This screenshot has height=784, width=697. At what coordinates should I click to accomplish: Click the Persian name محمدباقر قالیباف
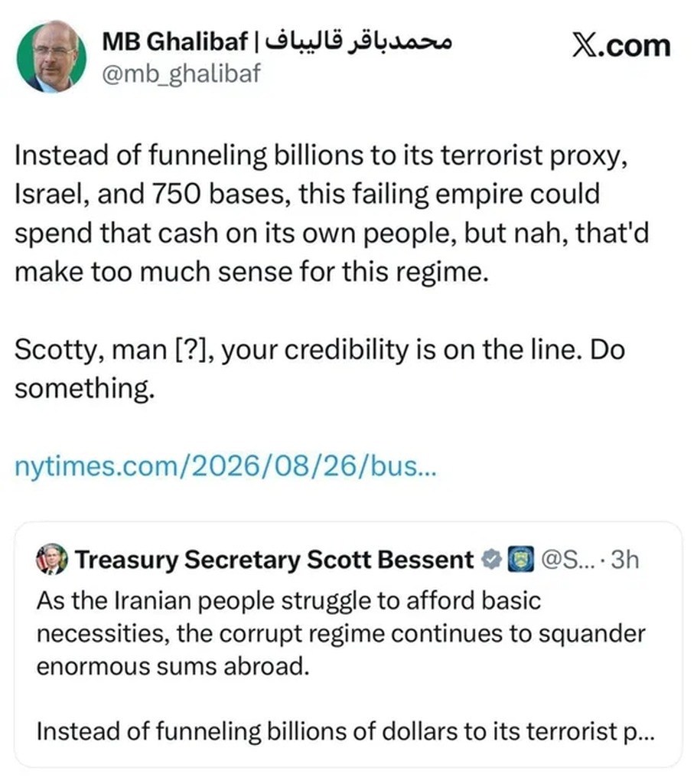358,41
